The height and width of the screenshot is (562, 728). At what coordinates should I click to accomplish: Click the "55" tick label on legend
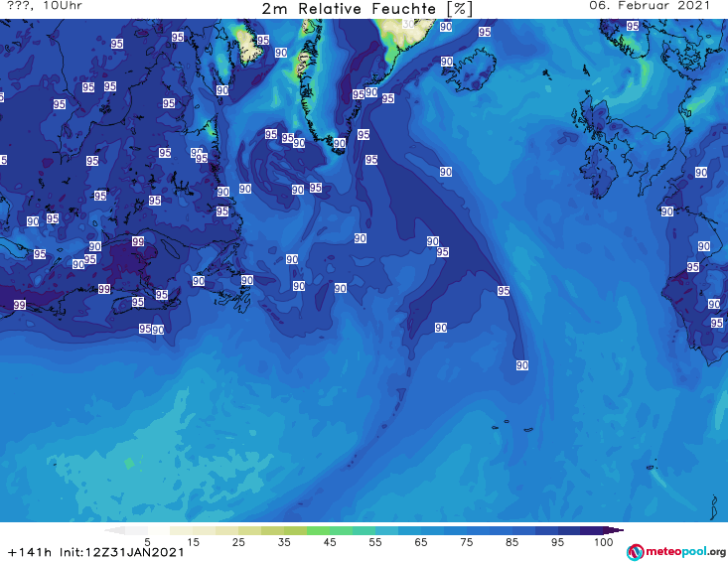(375, 542)
